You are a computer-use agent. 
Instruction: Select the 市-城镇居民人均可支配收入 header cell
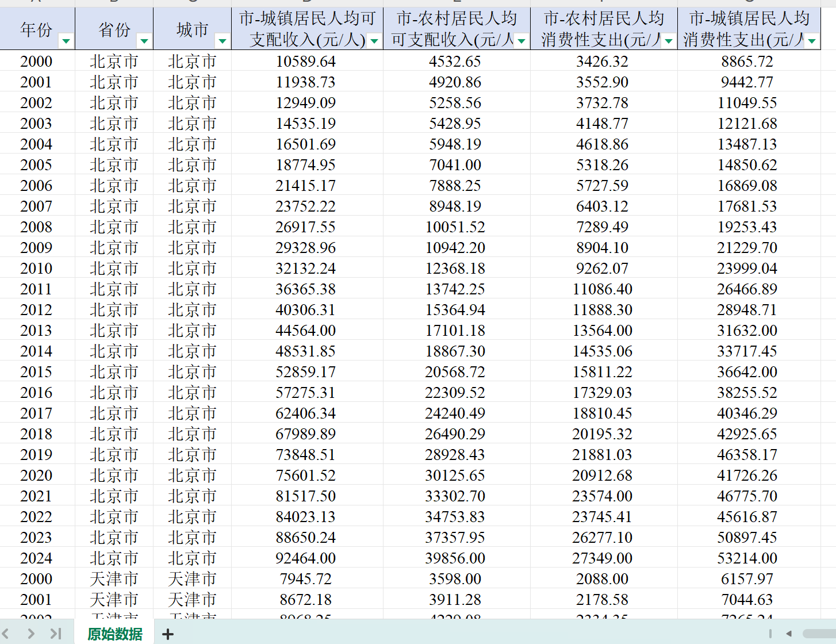[x=308, y=29]
